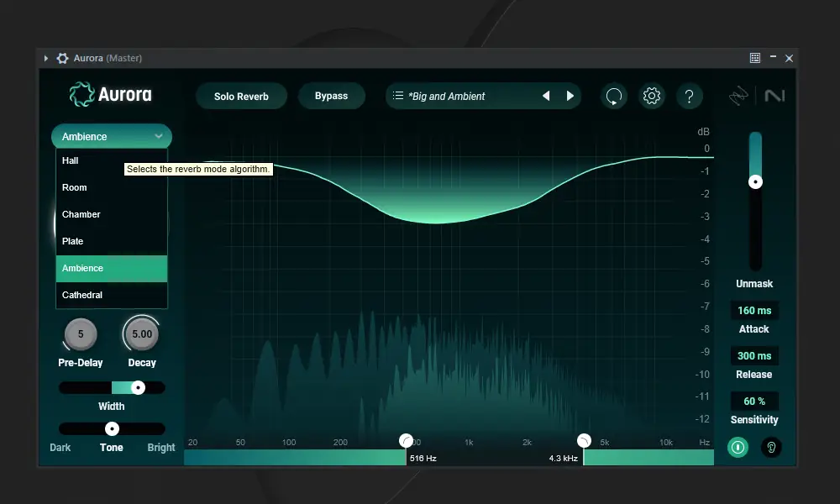Click the Sensitivity label
The image size is (840, 504).
754,420
